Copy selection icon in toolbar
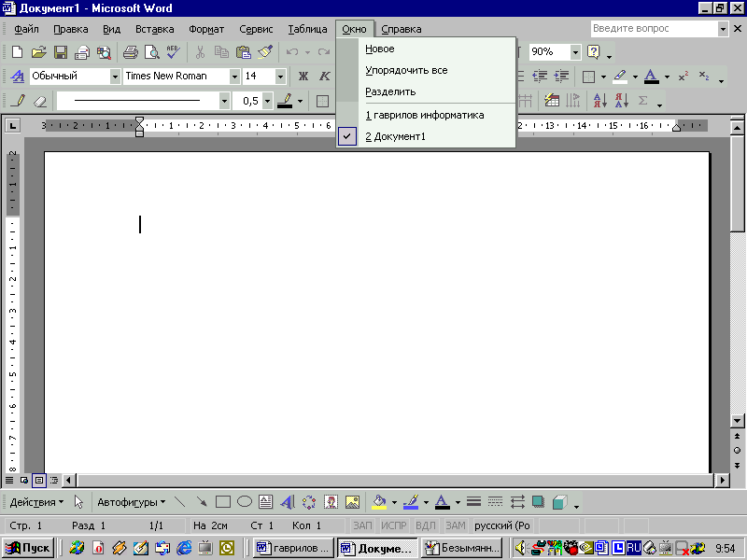Screen dimensions: 747x560 pos(221,51)
